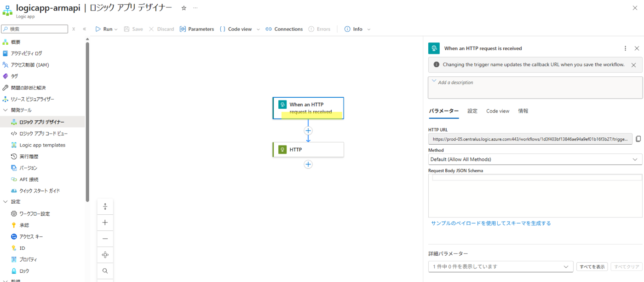Click サンプルのペイロードを使用してスキーマを生成する link
This screenshot has width=644, height=282.
pyautogui.click(x=491, y=223)
